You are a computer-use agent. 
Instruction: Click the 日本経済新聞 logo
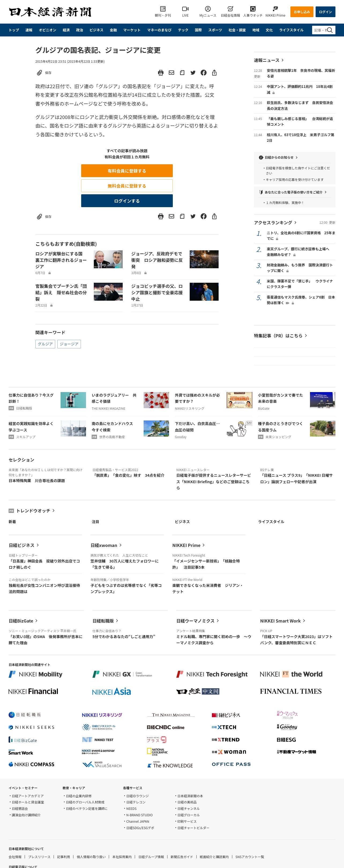[x=50, y=12]
